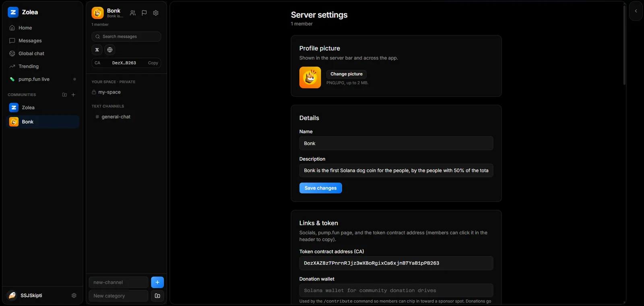Click the settings page vertical scrollbar
The width and height of the screenshot is (644, 306).
click(624, 44)
